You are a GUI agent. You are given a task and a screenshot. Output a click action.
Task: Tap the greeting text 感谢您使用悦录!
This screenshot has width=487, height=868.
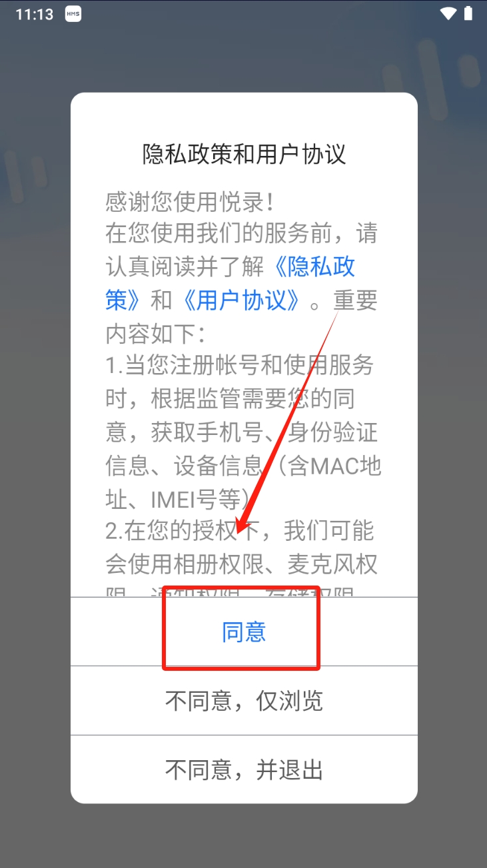click(189, 201)
